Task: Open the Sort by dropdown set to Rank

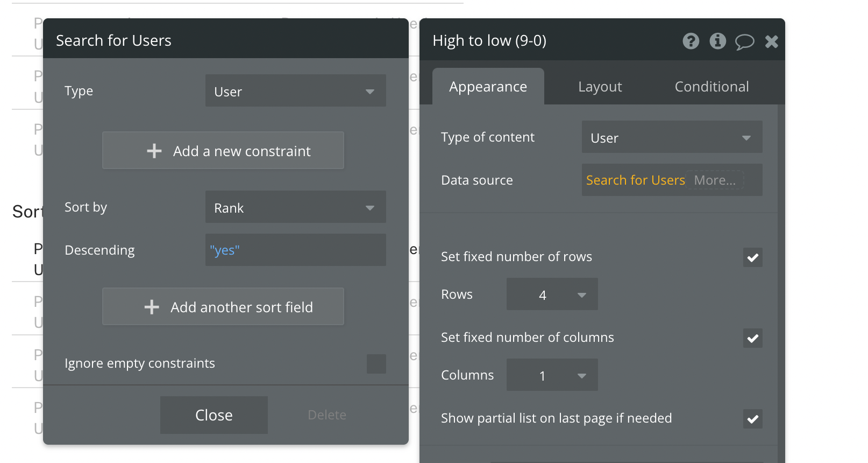Action: click(296, 207)
